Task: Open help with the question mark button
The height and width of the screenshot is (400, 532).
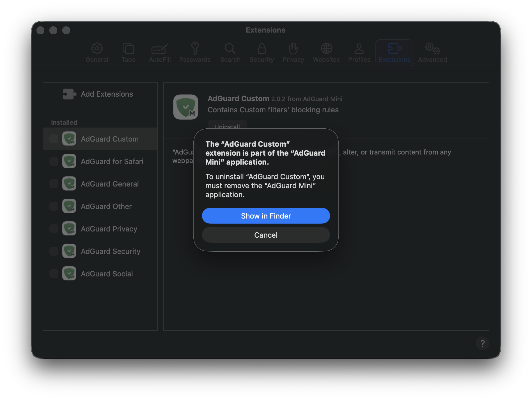Action: click(x=483, y=343)
